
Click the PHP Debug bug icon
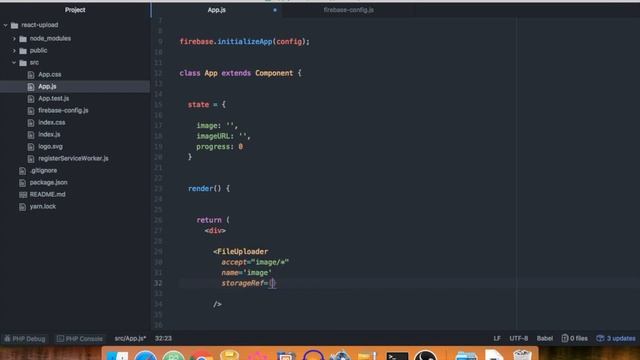tap(7, 338)
